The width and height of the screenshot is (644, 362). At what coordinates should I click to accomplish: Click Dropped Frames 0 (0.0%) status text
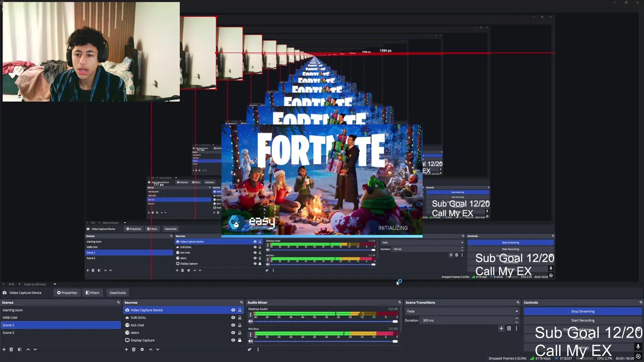pyautogui.click(x=507, y=358)
